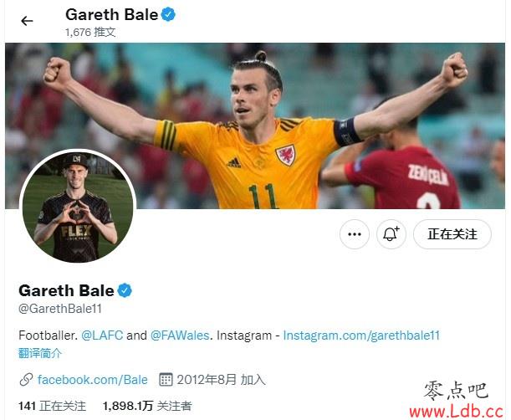This screenshot has height=420, width=511.
Task: Click the 1,676 推文 tweet count
Action: [x=90, y=32]
